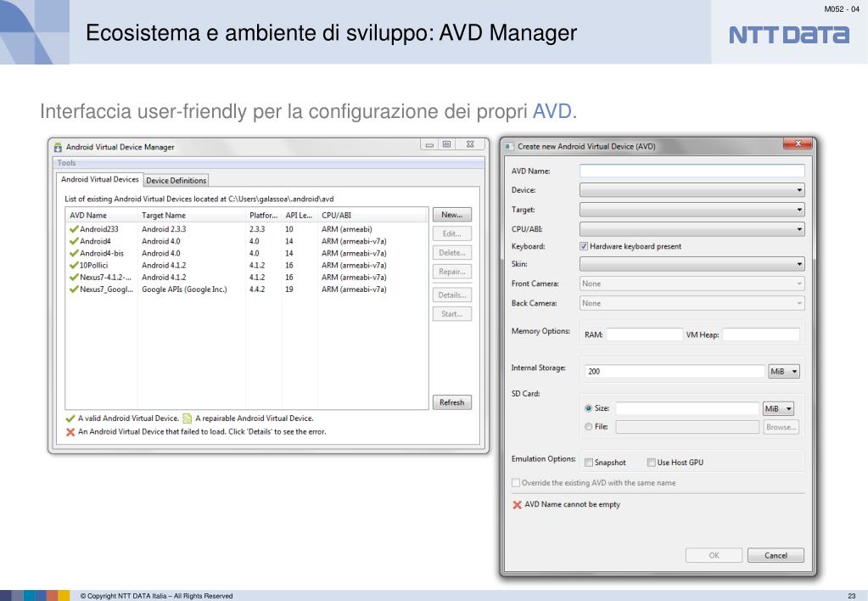The width and height of the screenshot is (868, 601).
Task: Click the Repair... button
Action: click(x=451, y=272)
